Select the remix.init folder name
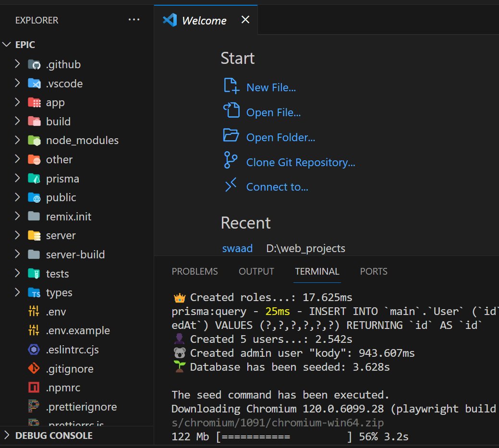Screen dimensions: 499x448 69,217
